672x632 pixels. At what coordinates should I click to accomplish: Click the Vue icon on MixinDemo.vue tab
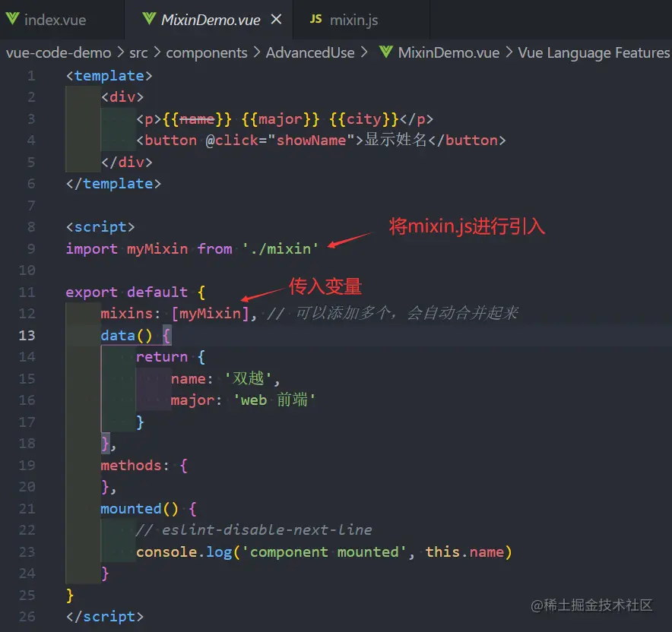click(149, 18)
